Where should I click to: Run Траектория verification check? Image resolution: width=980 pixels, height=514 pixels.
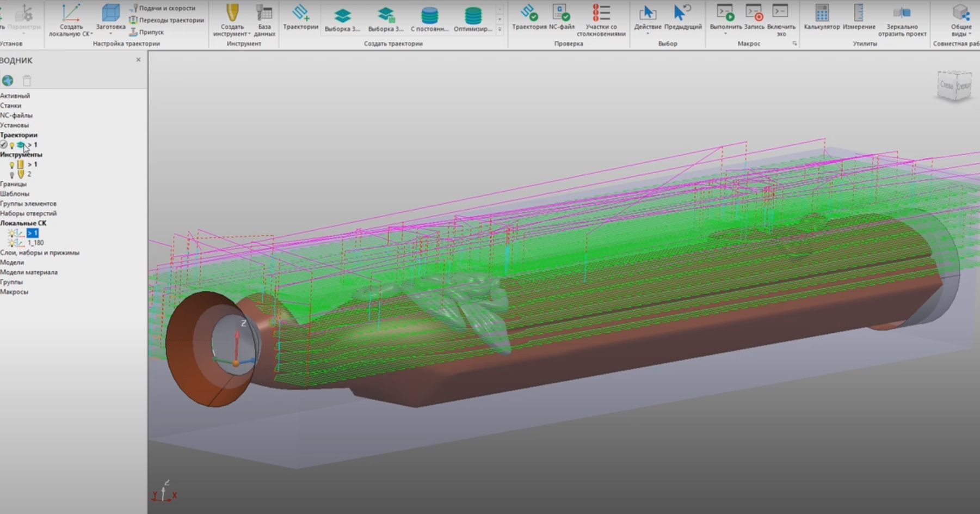(529, 17)
